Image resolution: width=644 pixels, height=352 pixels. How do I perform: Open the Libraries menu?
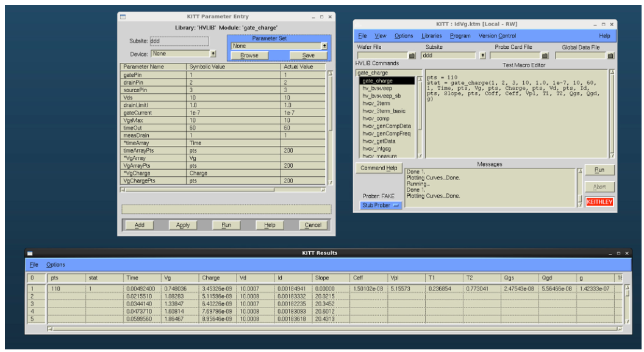tap(432, 36)
